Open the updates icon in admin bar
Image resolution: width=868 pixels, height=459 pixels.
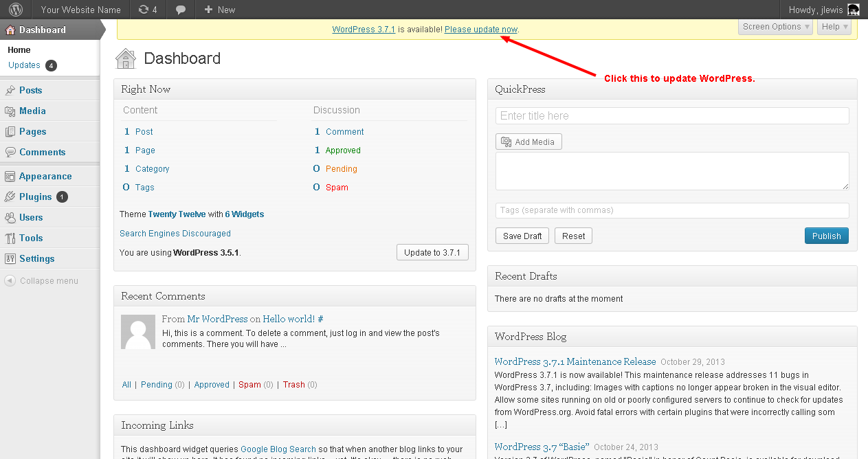click(x=143, y=10)
